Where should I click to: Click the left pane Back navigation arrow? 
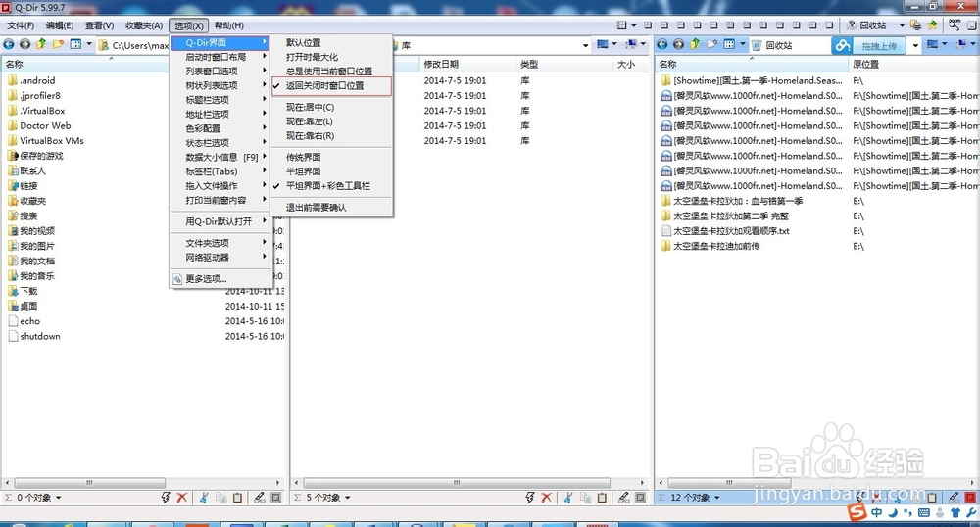pyautogui.click(x=9, y=44)
